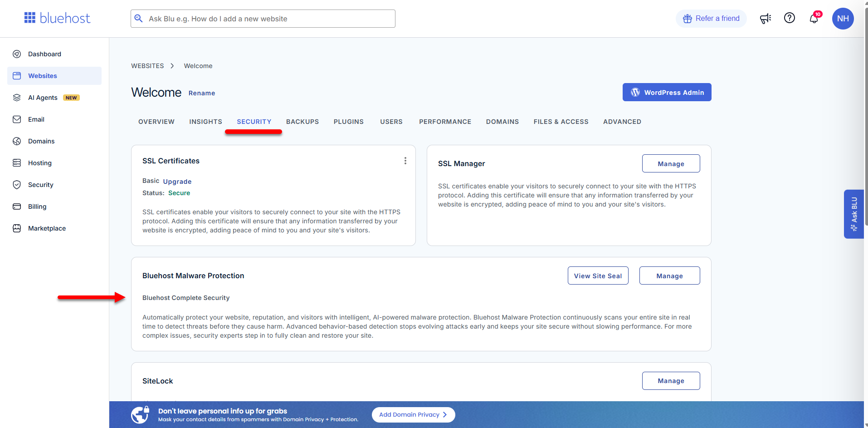Image resolution: width=868 pixels, height=428 pixels.
Task: Click the Add Domain Privacy button
Action: 413,414
